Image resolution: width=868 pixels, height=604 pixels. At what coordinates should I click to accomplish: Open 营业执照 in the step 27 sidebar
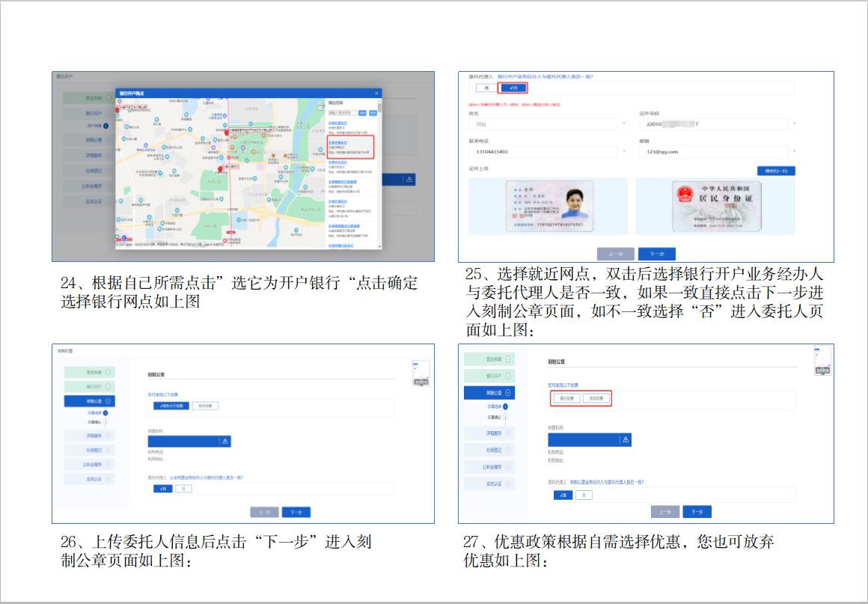(489, 359)
